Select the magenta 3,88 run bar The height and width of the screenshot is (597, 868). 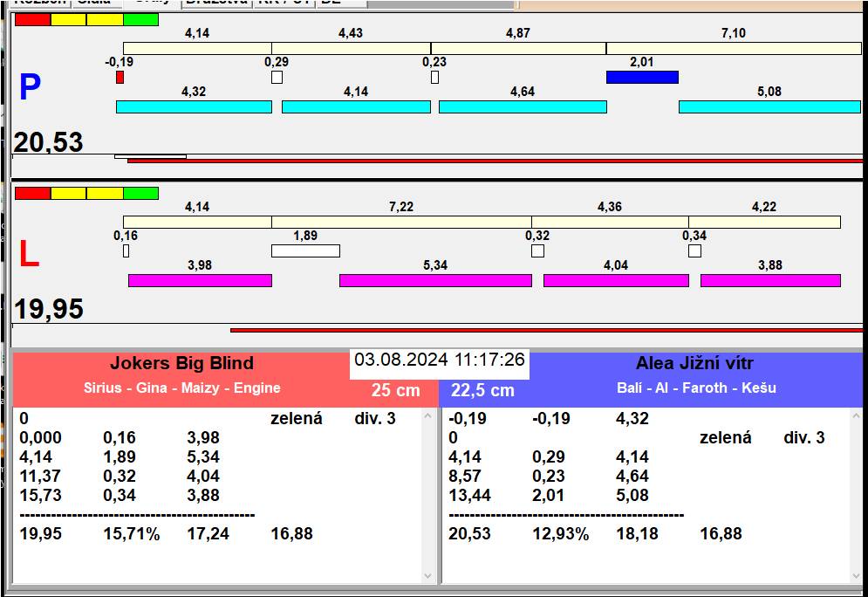click(x=769, y=280)
